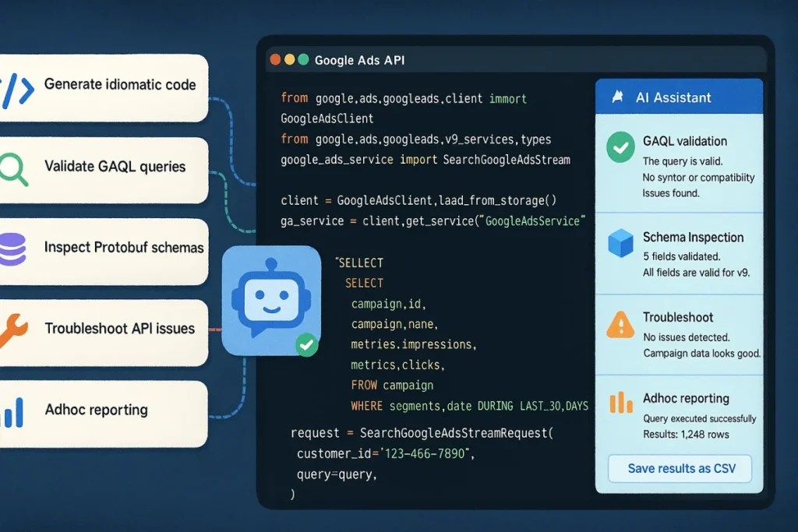Select the Adhoc reporting card on the left
This screenshot has height=532, width=798.
coord(104,414)
